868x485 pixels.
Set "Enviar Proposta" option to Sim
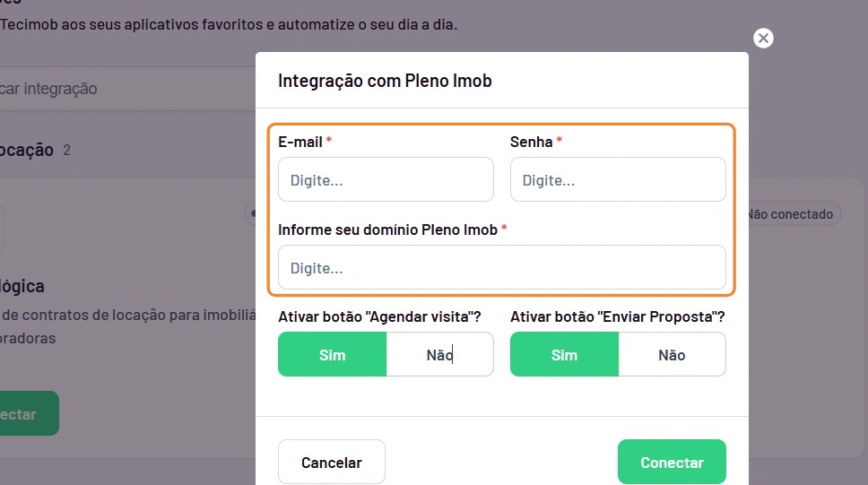coord(564,354)
